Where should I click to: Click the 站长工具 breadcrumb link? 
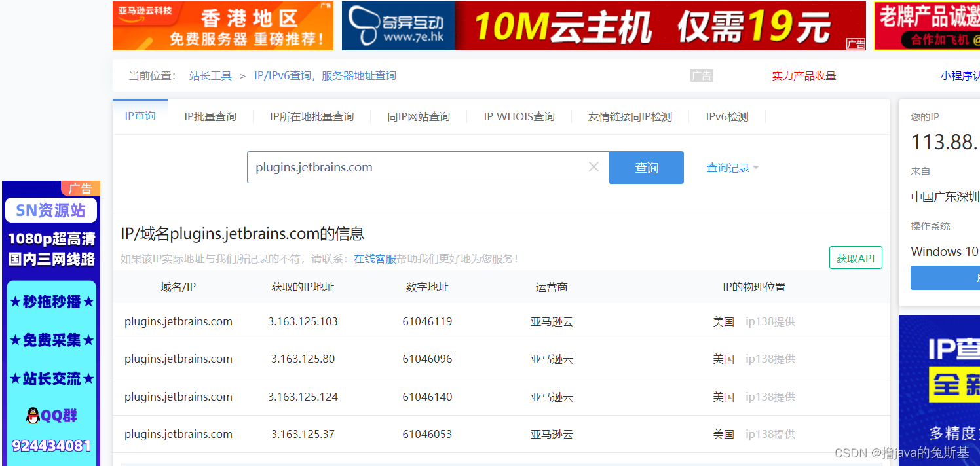210,75
